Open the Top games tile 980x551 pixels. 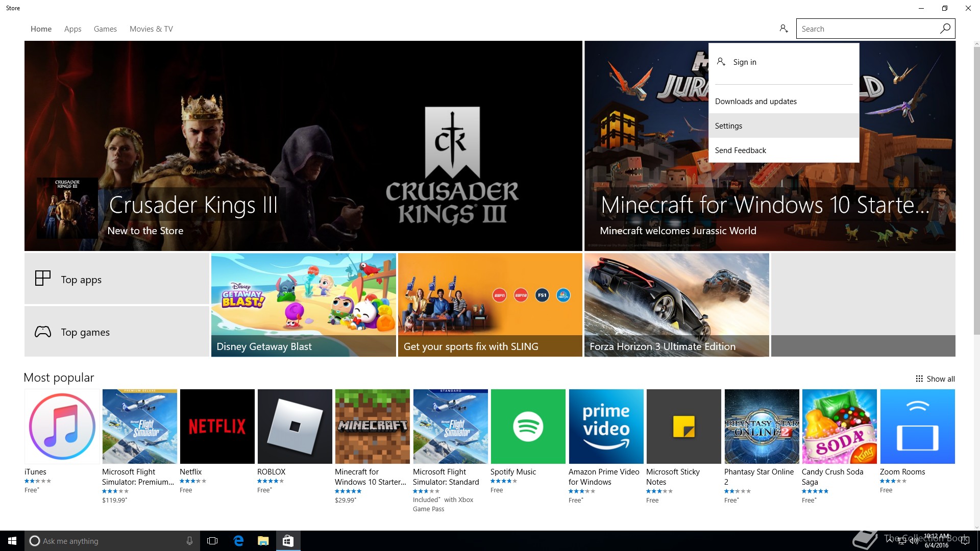[117, 331]
